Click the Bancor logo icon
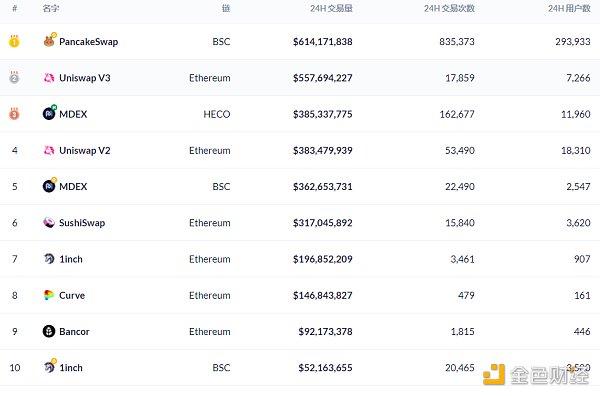The image size is (600, 396). point(49,331)
